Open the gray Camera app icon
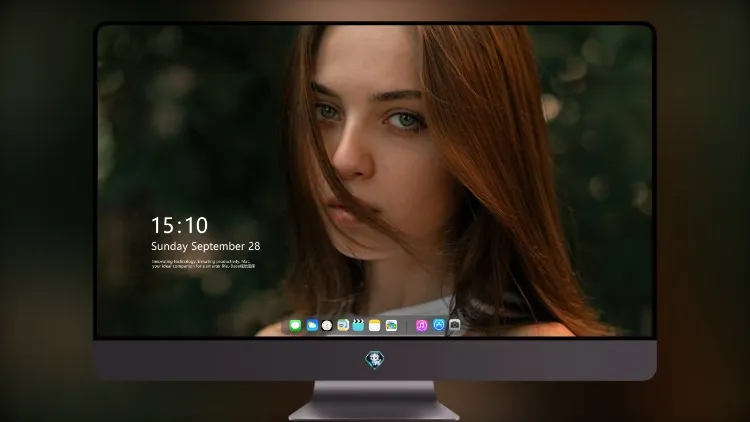 [455, 325]
